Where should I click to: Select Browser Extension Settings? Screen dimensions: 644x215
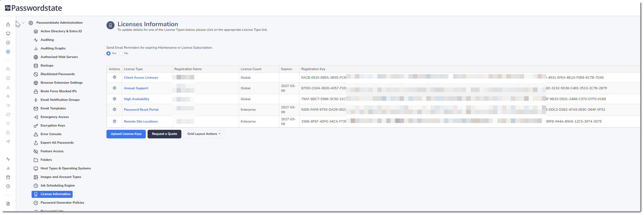pyautogui.click(x=62, y=83)
